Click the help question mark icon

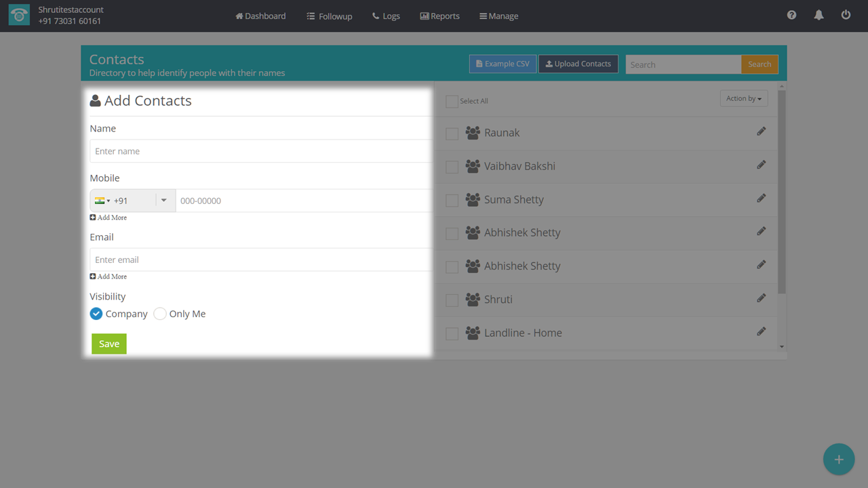point(791,15)
